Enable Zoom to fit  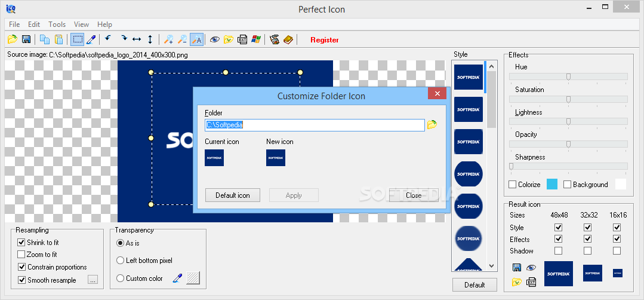click(x=21, y=255)
